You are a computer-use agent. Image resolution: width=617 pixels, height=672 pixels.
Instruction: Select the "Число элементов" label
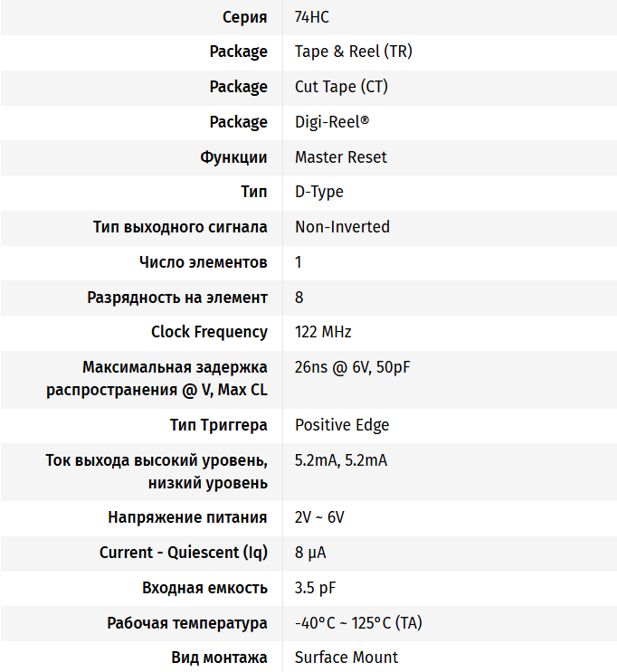coord(203,262)
